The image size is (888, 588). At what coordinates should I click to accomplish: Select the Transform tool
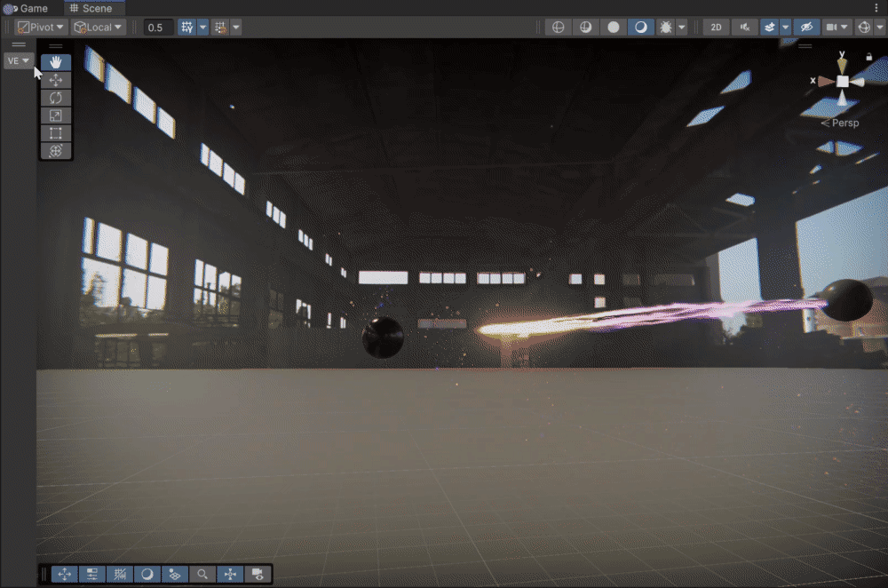click(x=55, y=151)
